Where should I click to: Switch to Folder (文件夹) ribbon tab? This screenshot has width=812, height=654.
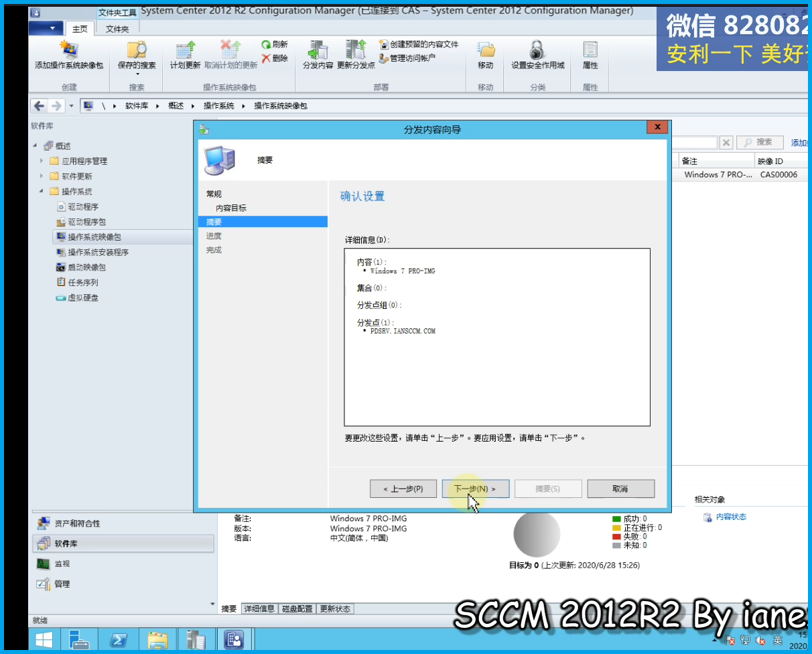(117, 29)
